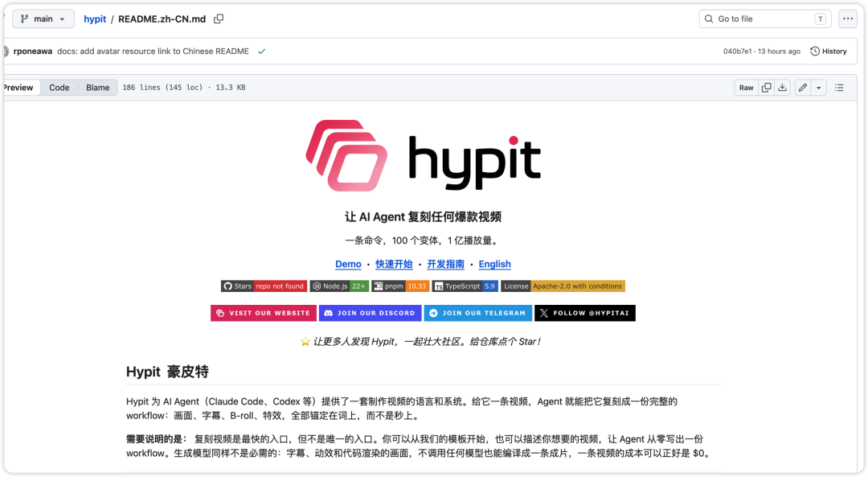The height and width of the screenshot is (477, 868).
Task: Open the document outline list icon
Action: 839,88
